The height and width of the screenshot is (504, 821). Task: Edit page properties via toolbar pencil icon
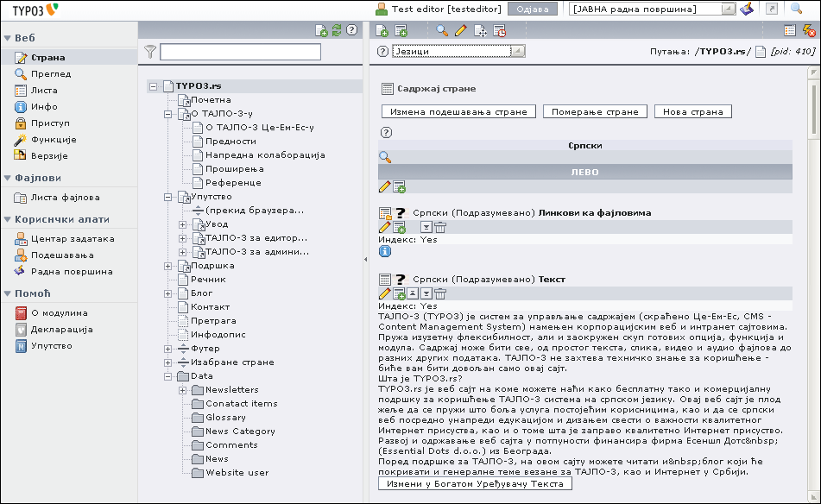[x=460, y=31]
